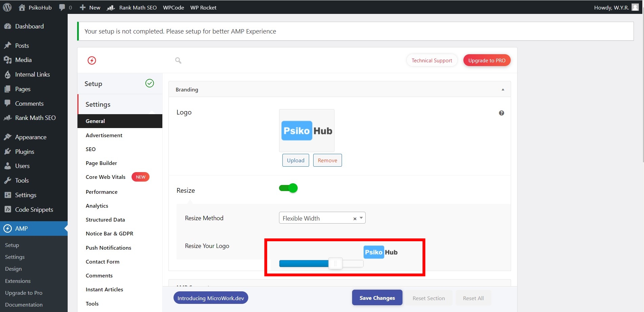This screenshot has width=644, height=312.
Task: Click the Upgrade to PRO button
Action: pyautogui.click(x=487, y=60)
